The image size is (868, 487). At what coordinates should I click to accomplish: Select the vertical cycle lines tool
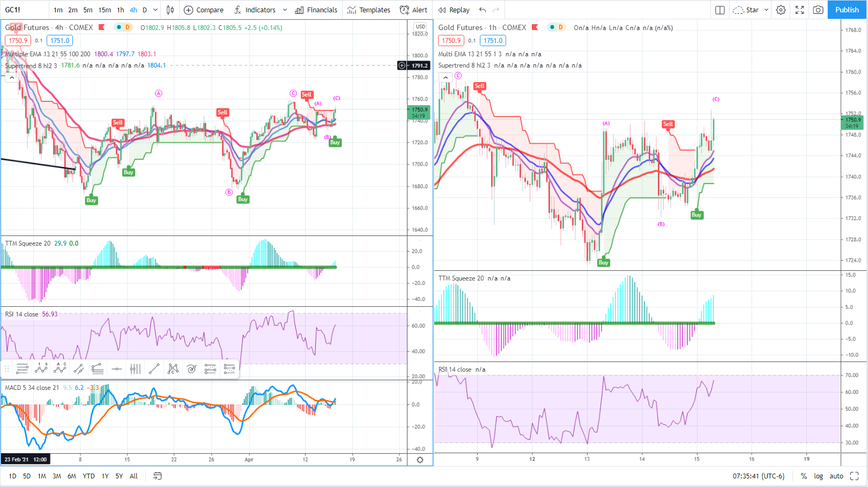click(135, 368)
